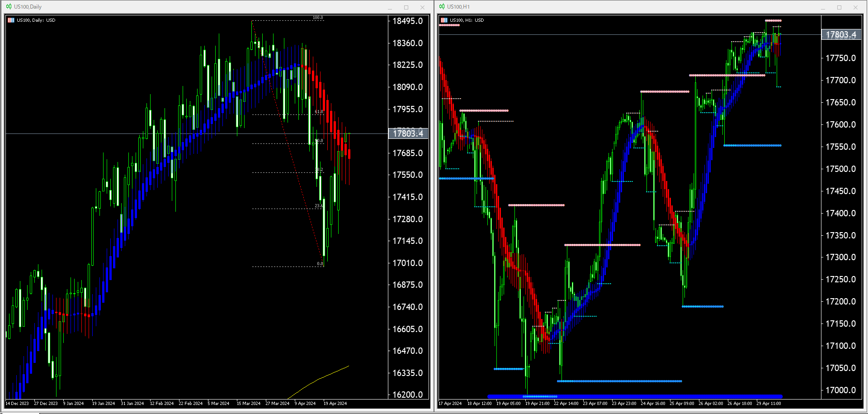Click the 'US100, H1: USD' chart label
Image resolution: width=868 pixels, height=414 pixels.
click(x=467, y=20)
